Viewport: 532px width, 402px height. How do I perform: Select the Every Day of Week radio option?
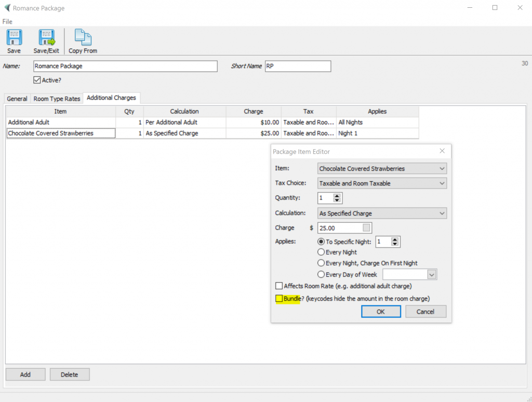click(x=321, y=274)
